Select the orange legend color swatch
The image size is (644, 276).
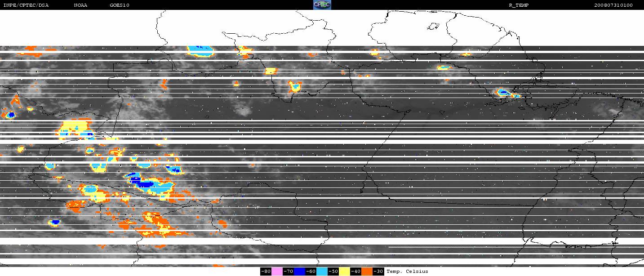[367, 272]
